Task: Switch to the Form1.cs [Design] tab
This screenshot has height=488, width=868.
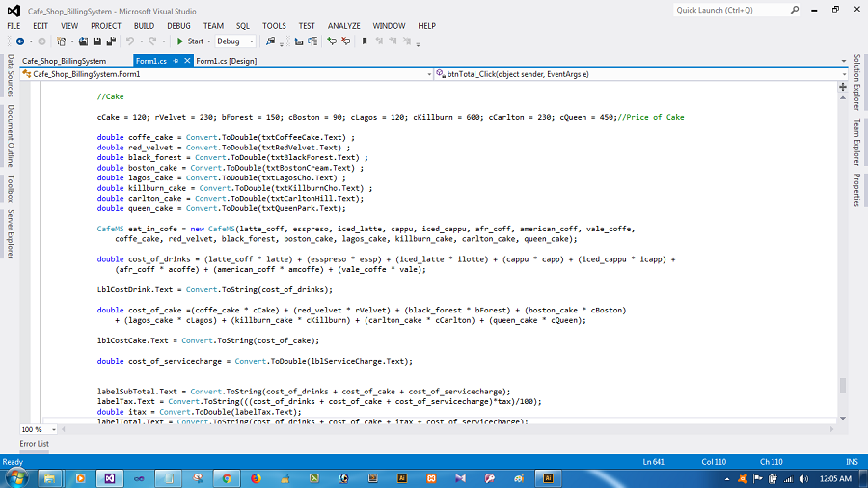Action: click(226, 61)
